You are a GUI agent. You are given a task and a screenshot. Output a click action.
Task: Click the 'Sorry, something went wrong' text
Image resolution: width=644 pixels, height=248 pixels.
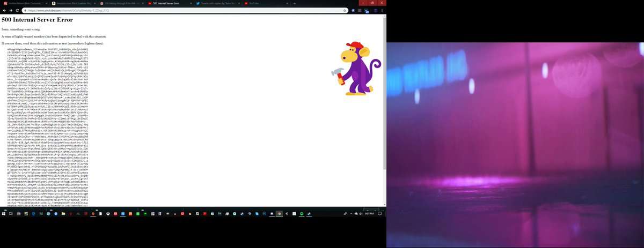(x=20, y=30)
